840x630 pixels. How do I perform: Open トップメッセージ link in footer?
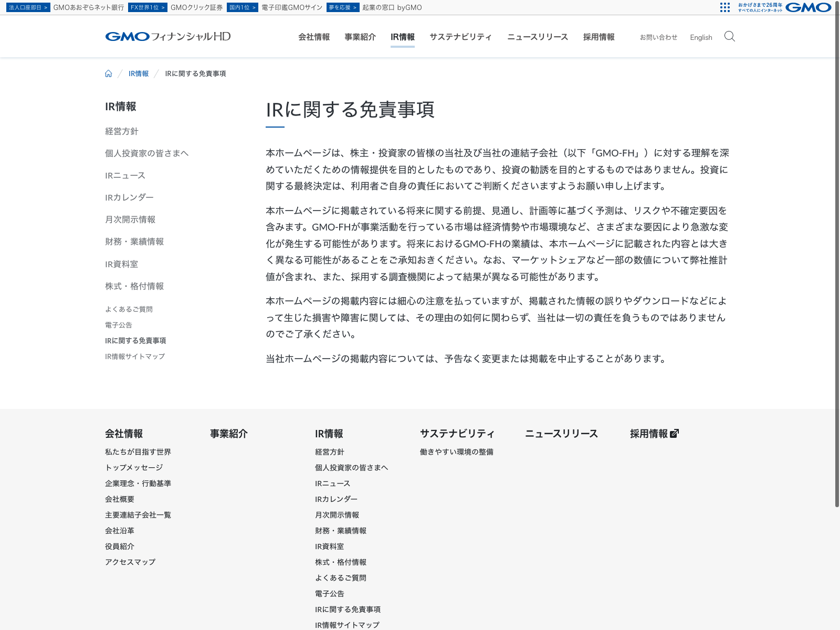pyautogui.click(x=134, y=467)
